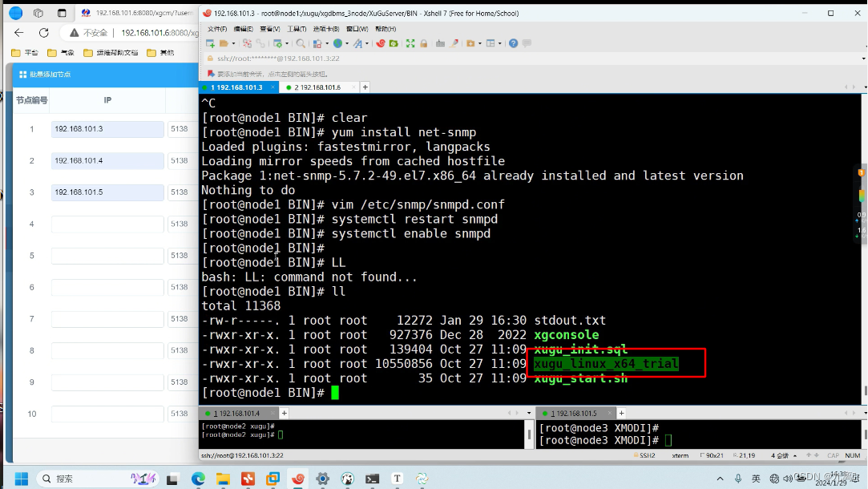Click the Find magnifier icon in Xshell toolbar

tap(301, 43)
